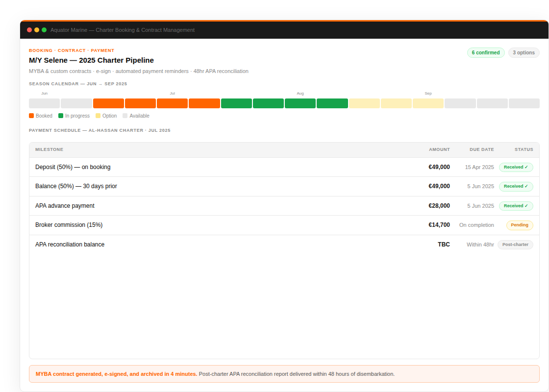Image resolution: width=549 pixels, height=392 pixels.
Task: Click the 'M/Y Selene — 2025 Charter Pipeline' heading
Action: [x=91, y=60]
